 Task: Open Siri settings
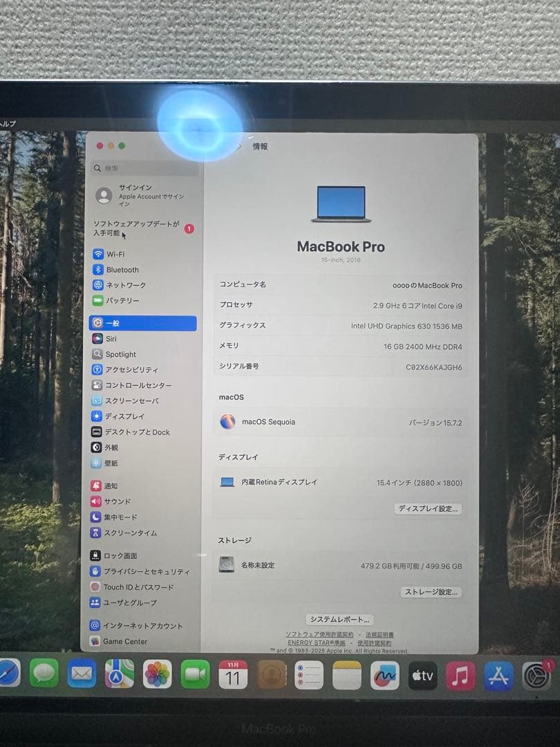point(104,339)
